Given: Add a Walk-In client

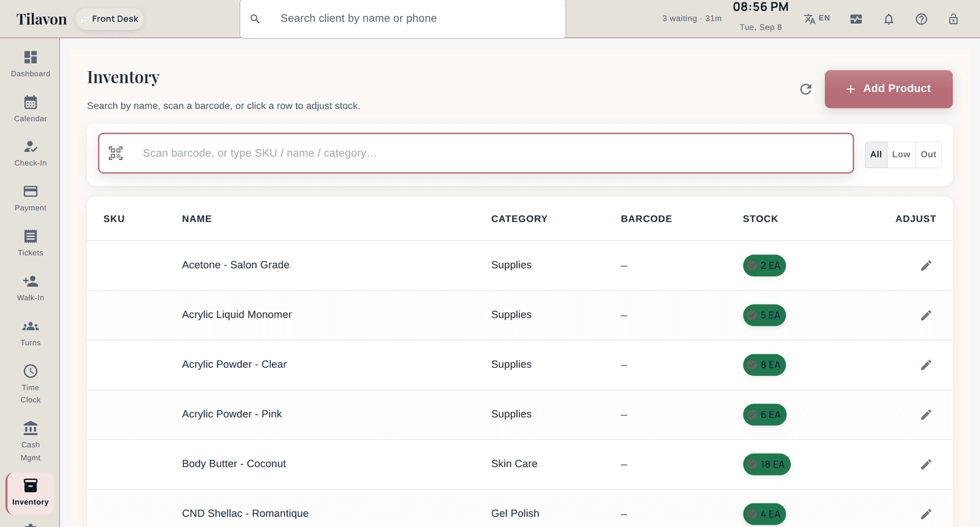Looking at the screenshot, I should pos(30,289).
